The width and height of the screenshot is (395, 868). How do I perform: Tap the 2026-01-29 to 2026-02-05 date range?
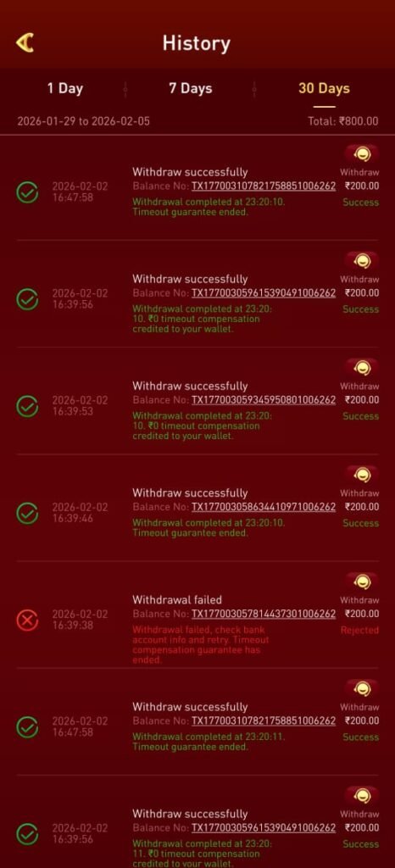click(x=84, y=120)
